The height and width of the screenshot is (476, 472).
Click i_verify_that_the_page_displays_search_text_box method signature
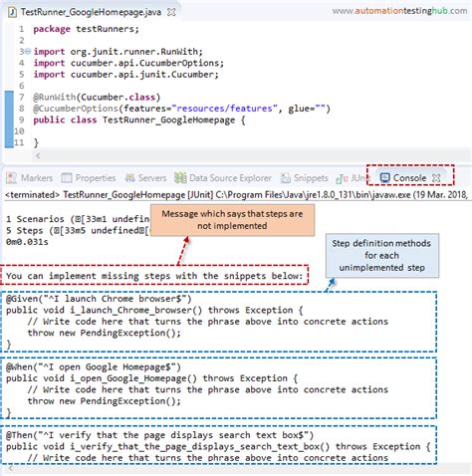click(x=218, y=447)
